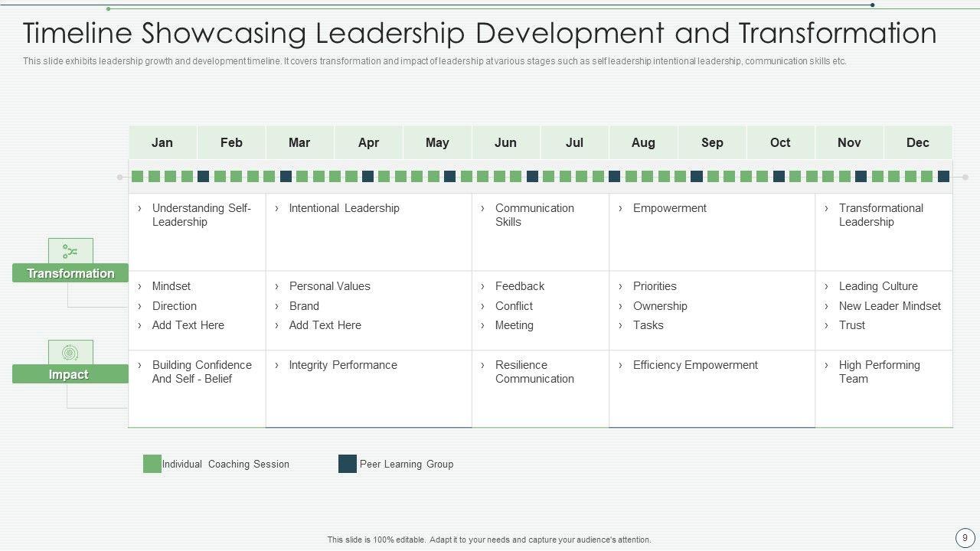Screen dimensions: 980x551
Task: Click the chevron bullet next to Mindset
Action: (x=140, y=286)
